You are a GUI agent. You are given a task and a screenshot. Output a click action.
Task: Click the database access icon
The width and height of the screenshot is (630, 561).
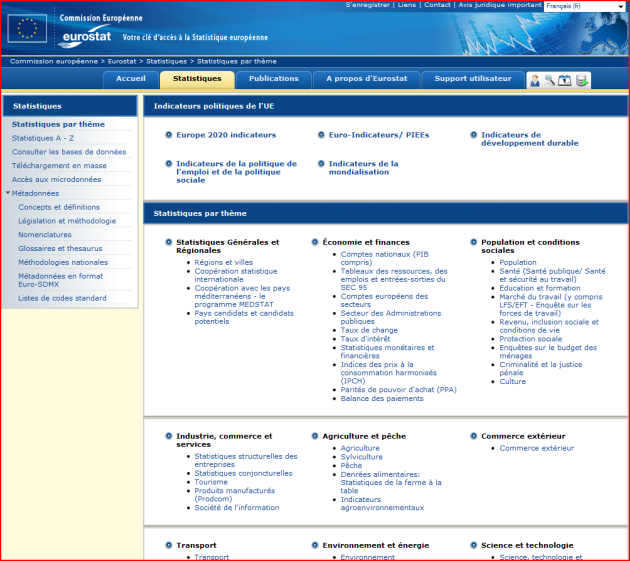pos(582,80)
